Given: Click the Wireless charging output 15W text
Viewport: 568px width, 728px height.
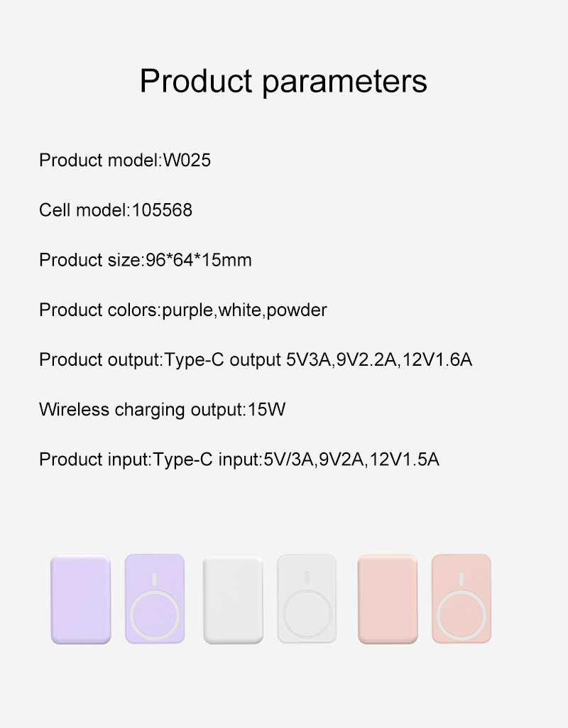Looking at the screenshot, I should 163,410.
